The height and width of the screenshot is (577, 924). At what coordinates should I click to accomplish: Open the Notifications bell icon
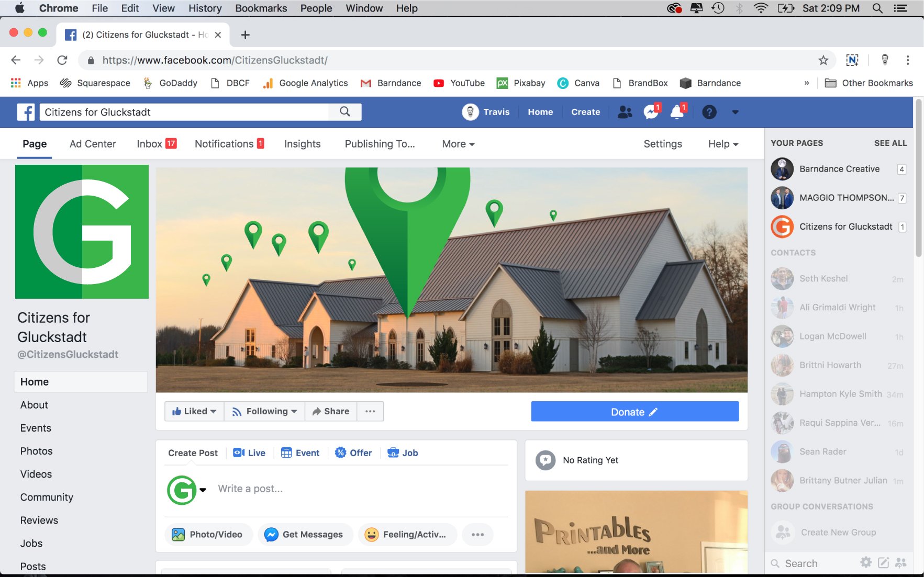[x=678, y=111]
